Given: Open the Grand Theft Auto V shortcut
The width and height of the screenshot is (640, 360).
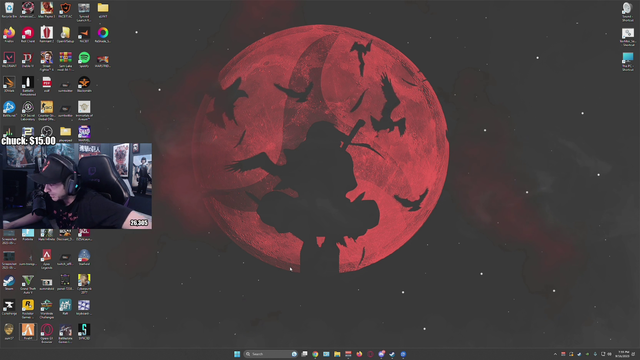Looking at the screenshot, I should click(x=28, y=284).
